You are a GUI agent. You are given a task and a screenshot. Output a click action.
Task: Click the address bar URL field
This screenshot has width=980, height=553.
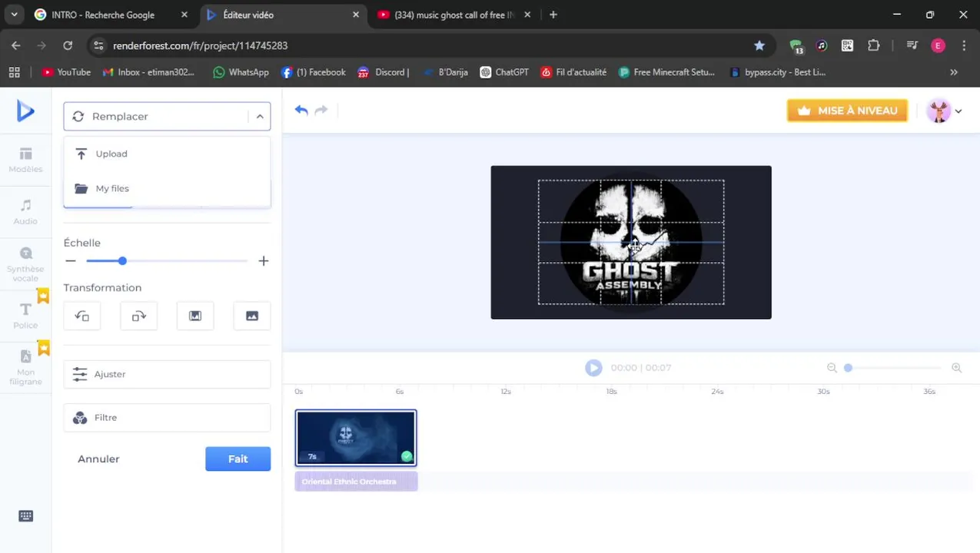[430, 45]
